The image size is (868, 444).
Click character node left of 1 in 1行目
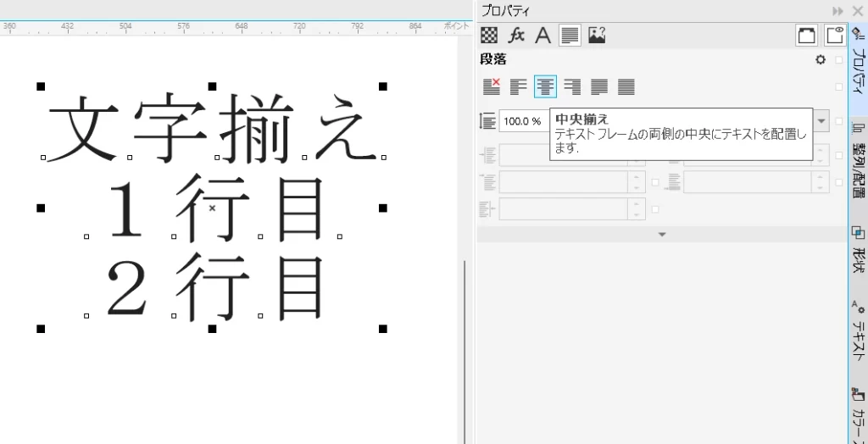point(86,236)
